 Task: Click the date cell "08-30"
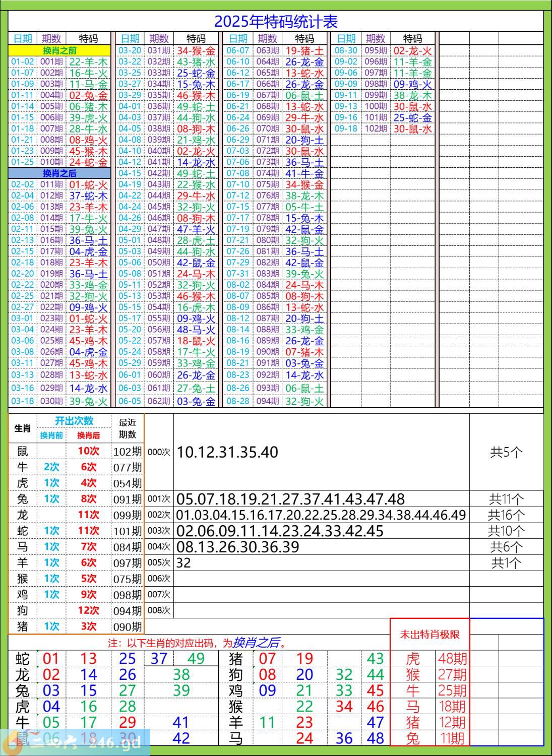pyautogui.click(x=346, y=50)
